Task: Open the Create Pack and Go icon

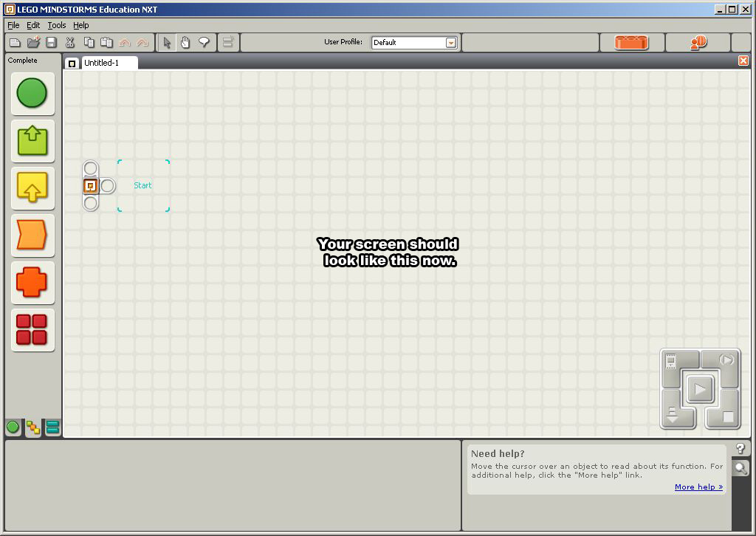Action: 228,42
